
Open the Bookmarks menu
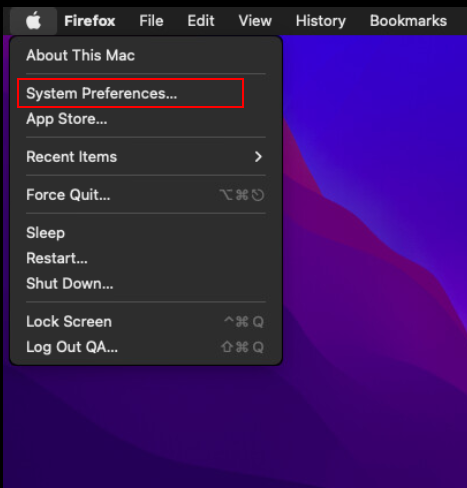coord(408,21)
